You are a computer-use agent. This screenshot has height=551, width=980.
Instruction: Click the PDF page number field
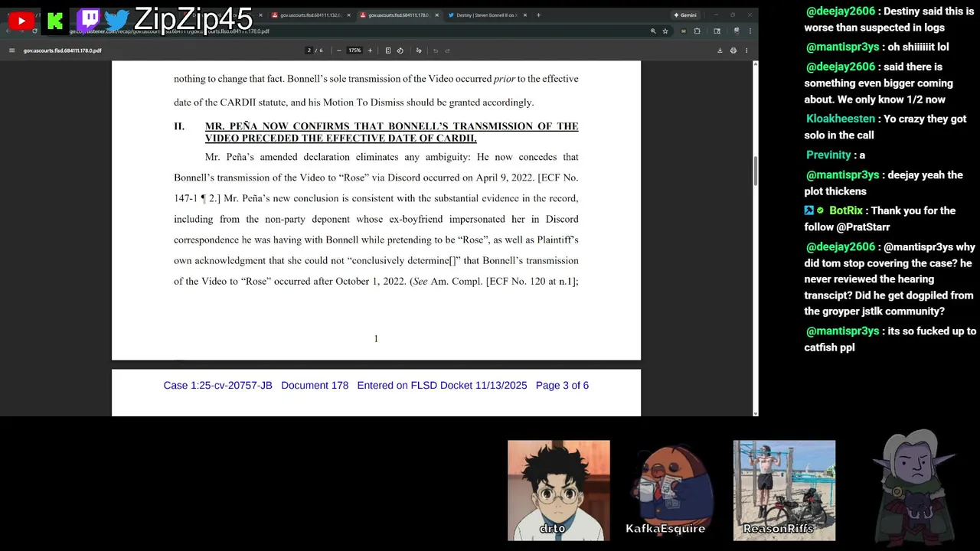point(309,51)
